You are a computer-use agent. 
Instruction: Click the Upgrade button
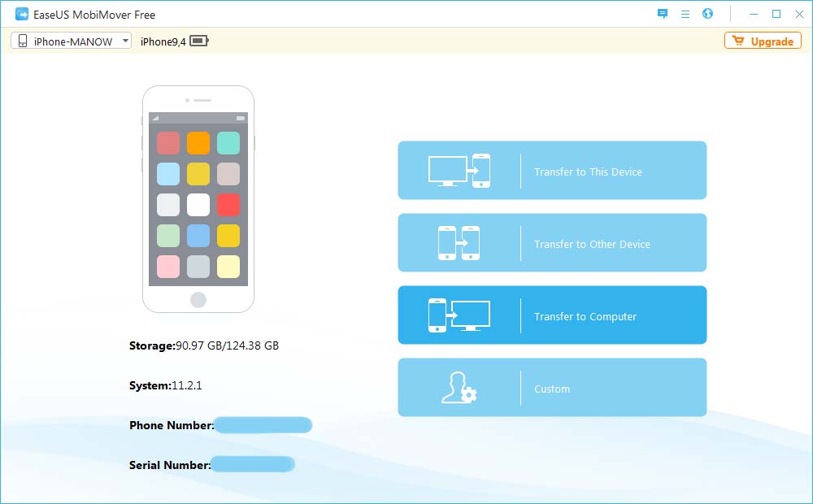763,41
